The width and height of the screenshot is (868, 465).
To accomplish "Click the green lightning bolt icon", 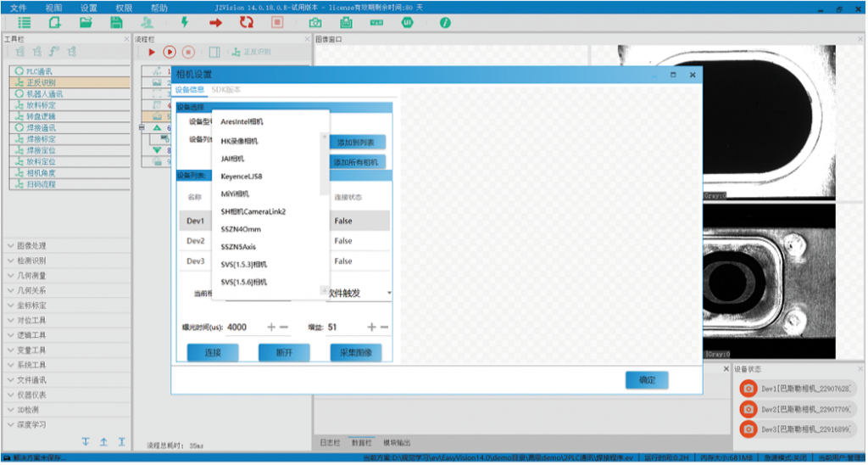I will click(185, 22).
